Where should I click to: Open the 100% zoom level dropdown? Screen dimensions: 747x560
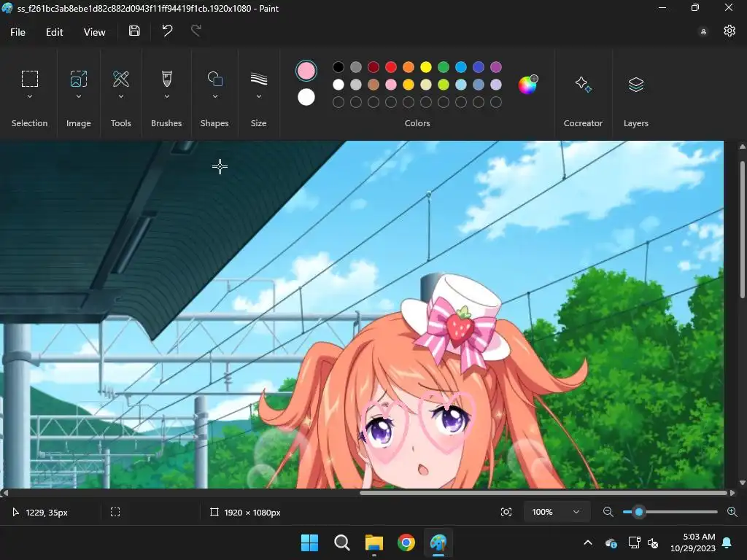click(x=557, y=512)
